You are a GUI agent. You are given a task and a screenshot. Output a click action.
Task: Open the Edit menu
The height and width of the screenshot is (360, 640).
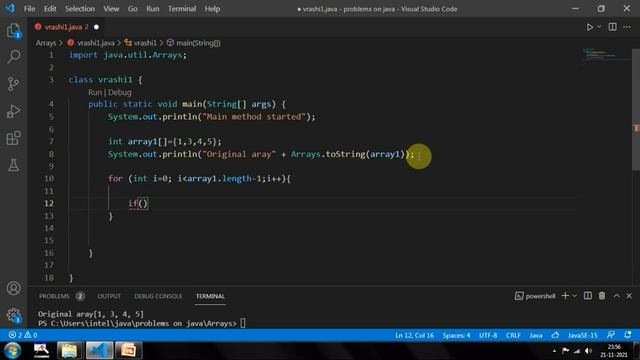coord(50,9)
